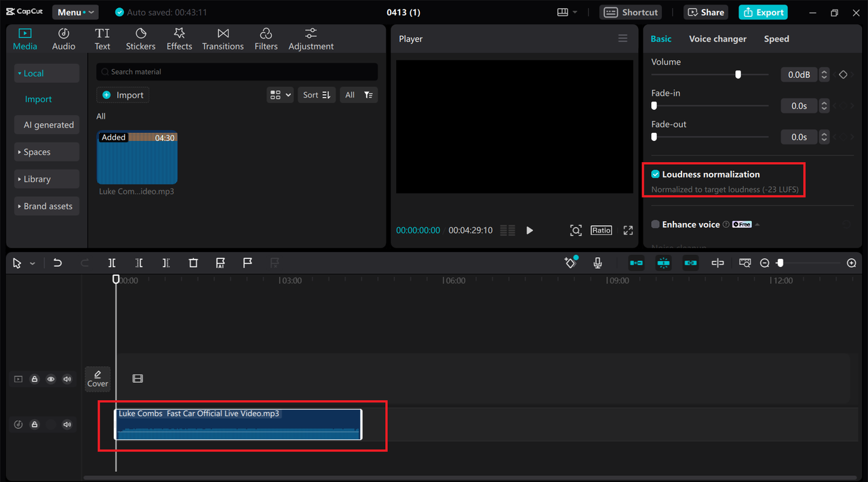Open selection tool mode dropdown arrow

(x=33, y=264)
